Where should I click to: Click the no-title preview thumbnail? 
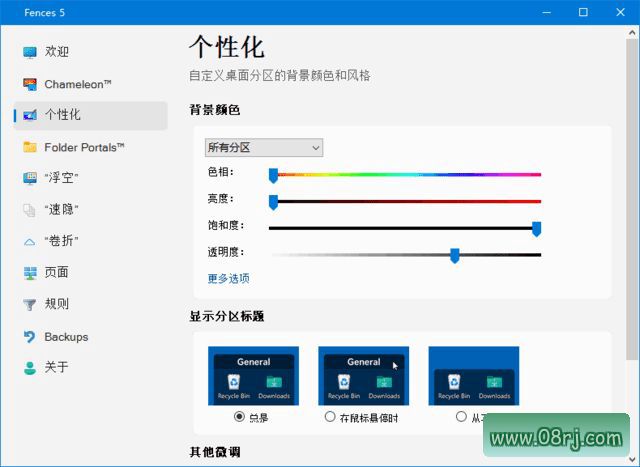[474, 376]
